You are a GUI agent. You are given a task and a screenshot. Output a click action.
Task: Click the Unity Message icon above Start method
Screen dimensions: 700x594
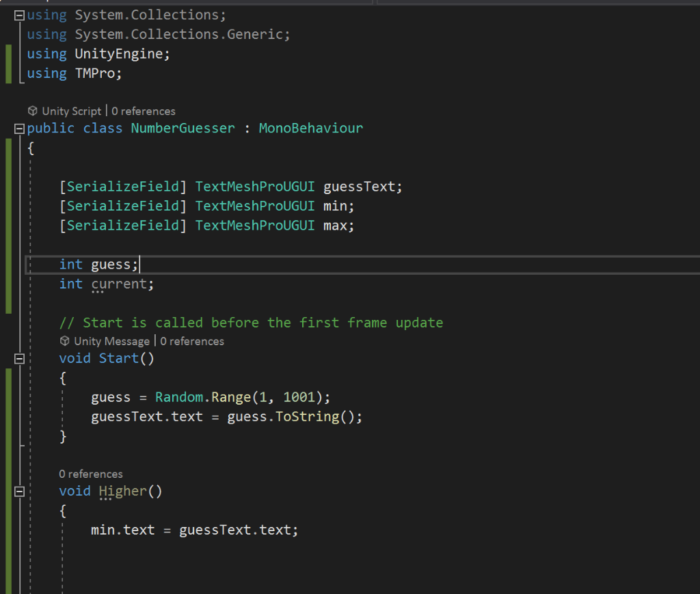tap(64, 340)
